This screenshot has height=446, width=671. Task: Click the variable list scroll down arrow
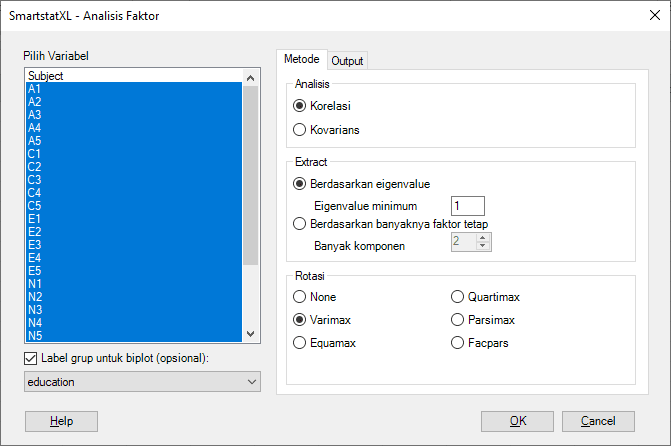point(251,334)
